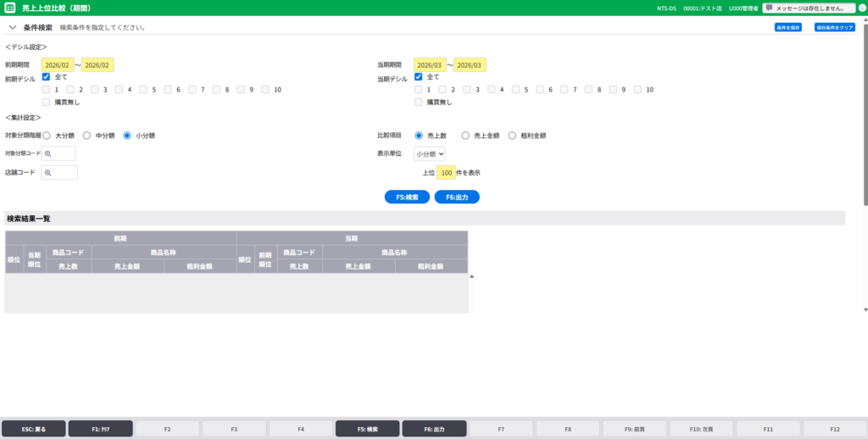This screenshot has width=868, height=439.
Task: Click the F2 function key
Action: click(x=167, y=429)
